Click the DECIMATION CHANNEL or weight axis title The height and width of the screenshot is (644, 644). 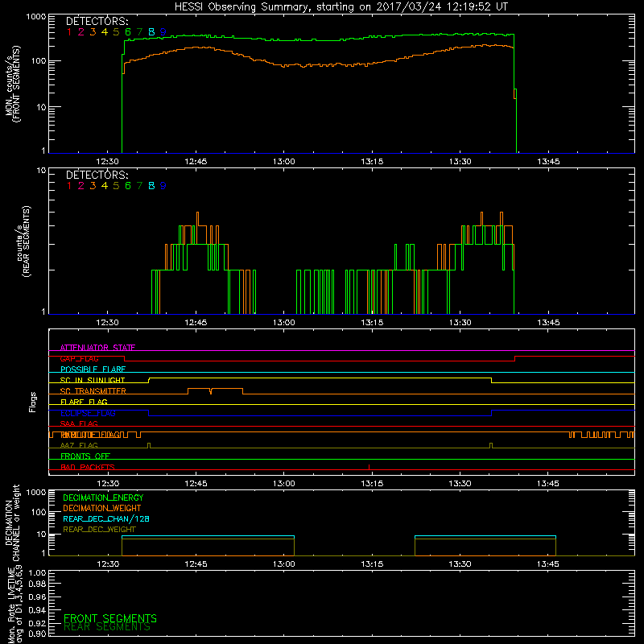pyautogui.click(x=12, y=522)
